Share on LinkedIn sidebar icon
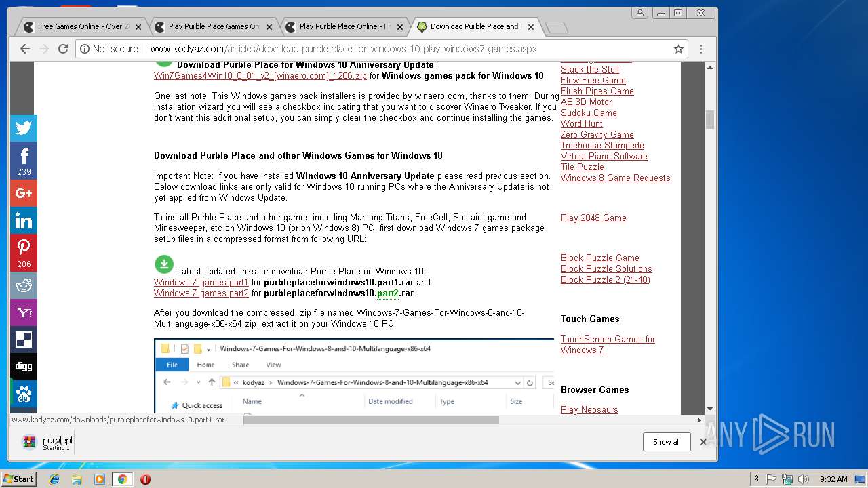Screen dimensions: 868x488 pyautogui.click(x=24, y=221)
